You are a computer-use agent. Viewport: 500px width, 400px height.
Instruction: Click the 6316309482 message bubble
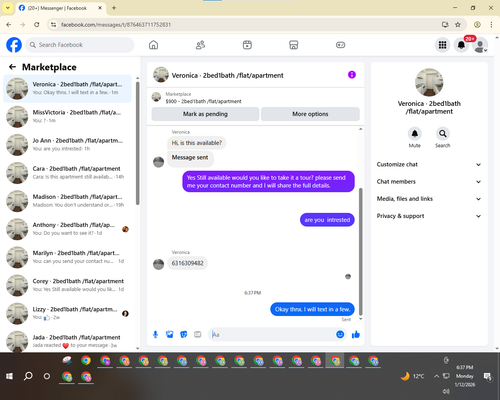tap(187, 263)
